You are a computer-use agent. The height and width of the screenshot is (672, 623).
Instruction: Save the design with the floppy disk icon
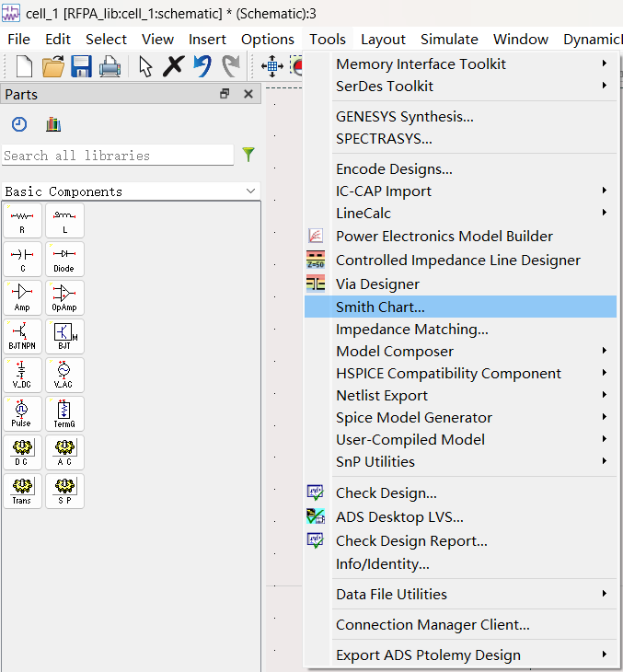coord(81,66)
